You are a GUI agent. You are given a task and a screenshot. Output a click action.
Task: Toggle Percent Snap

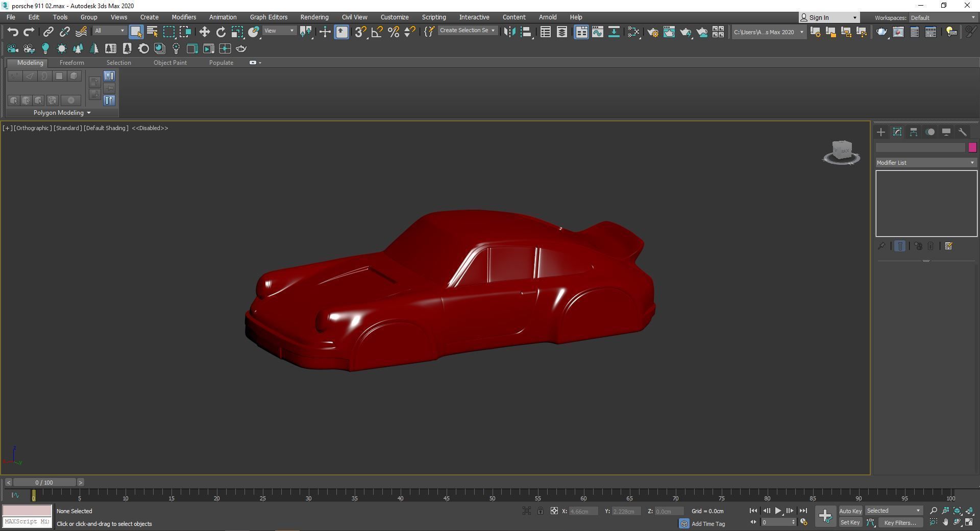tap(393, 32)
